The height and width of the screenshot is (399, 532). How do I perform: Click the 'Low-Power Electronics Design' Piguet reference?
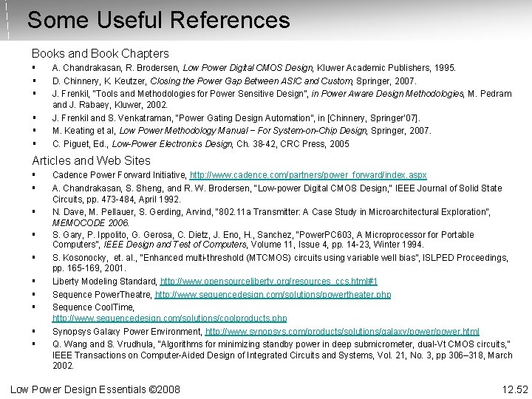click(x=201, y=144)
